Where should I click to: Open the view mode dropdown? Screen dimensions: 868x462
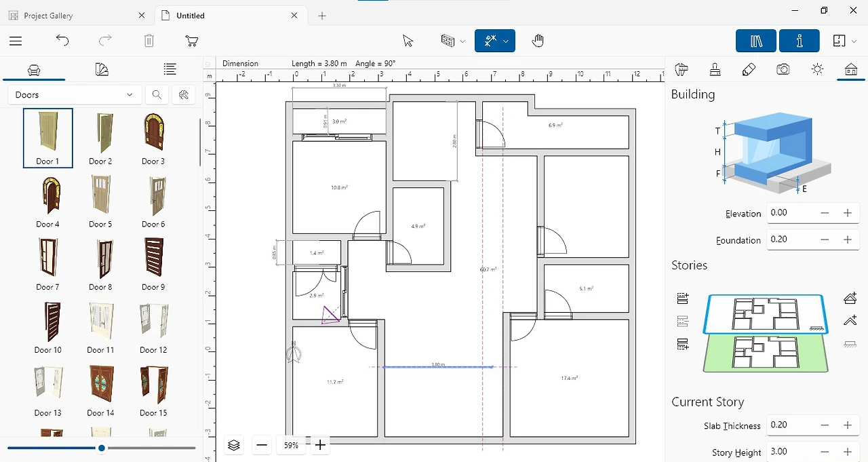click(844, 41)
